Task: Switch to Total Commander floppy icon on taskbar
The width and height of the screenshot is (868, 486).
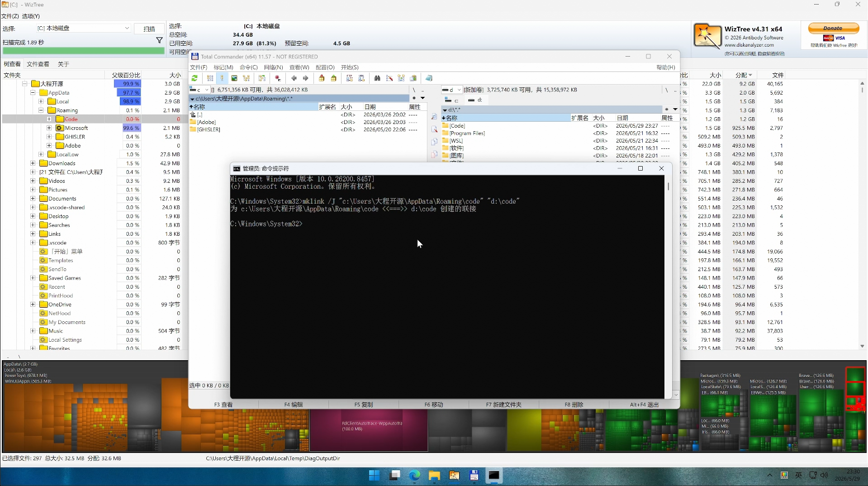Action: (x=474, y=476)
